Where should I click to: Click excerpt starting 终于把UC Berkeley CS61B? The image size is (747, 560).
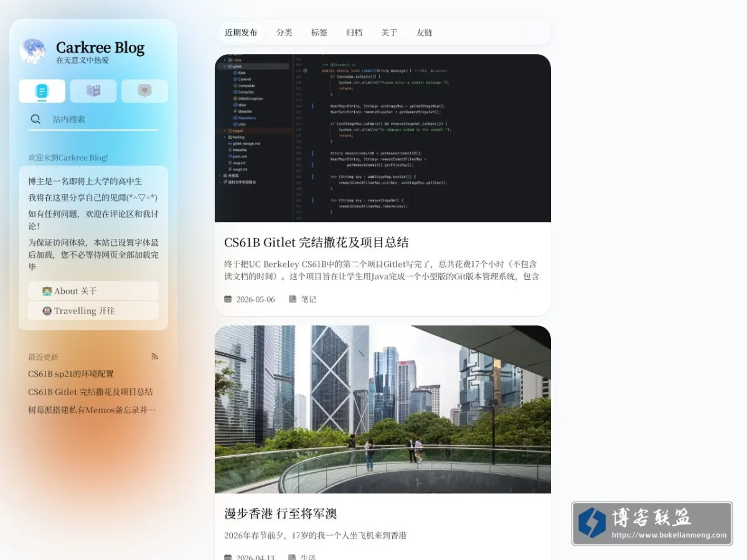pyautogui.click(x=382, y=270)
